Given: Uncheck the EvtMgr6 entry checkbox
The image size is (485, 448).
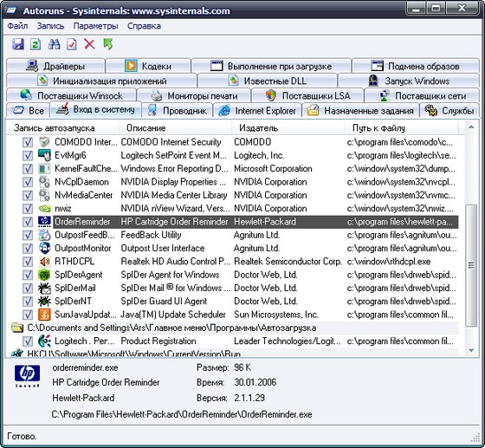Looking at the screenshot, I should pyautogui.click(x=28, y=156).
